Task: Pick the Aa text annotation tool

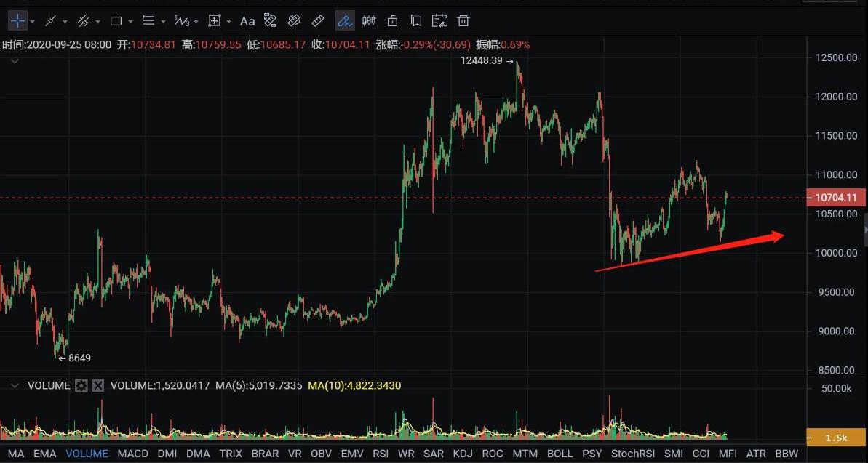Action: click(x=247, y=20)
